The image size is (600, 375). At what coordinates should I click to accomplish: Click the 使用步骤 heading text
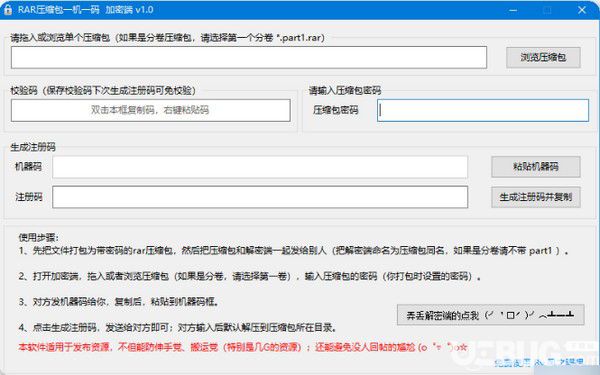click(39, 238)
